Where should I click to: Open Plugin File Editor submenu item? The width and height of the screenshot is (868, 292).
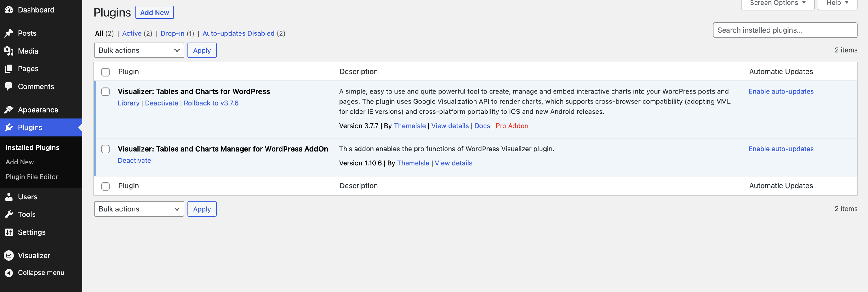(x=32, y=177)
